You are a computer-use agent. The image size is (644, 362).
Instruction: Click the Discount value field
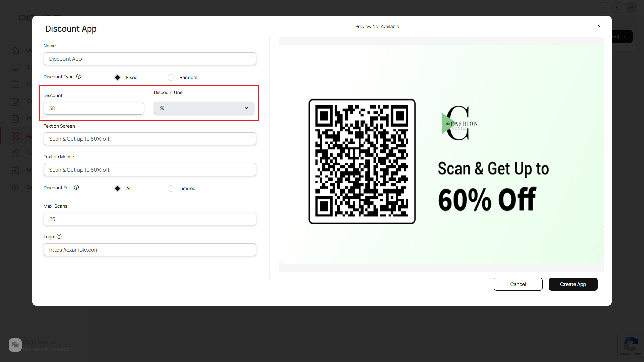[94, 108]
